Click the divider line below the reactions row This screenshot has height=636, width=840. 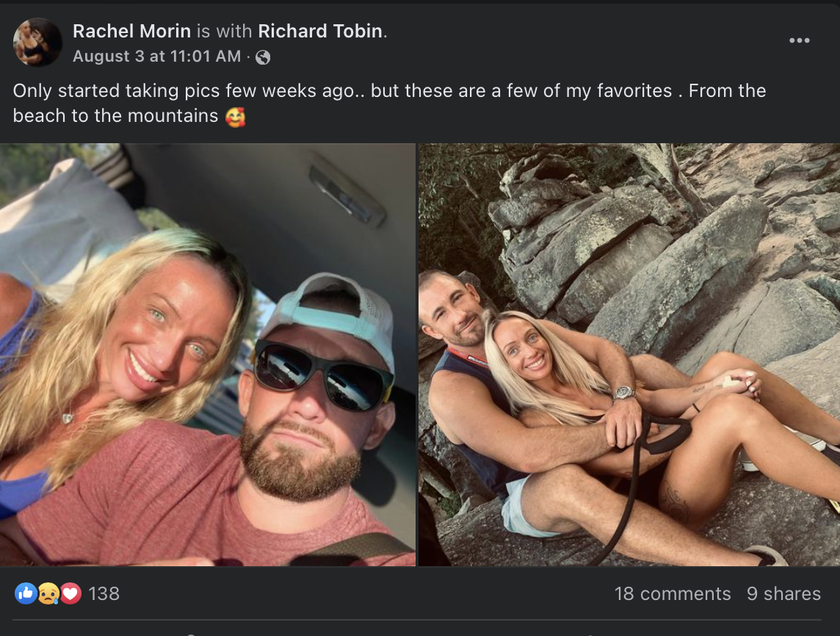(x=420, y=621)
